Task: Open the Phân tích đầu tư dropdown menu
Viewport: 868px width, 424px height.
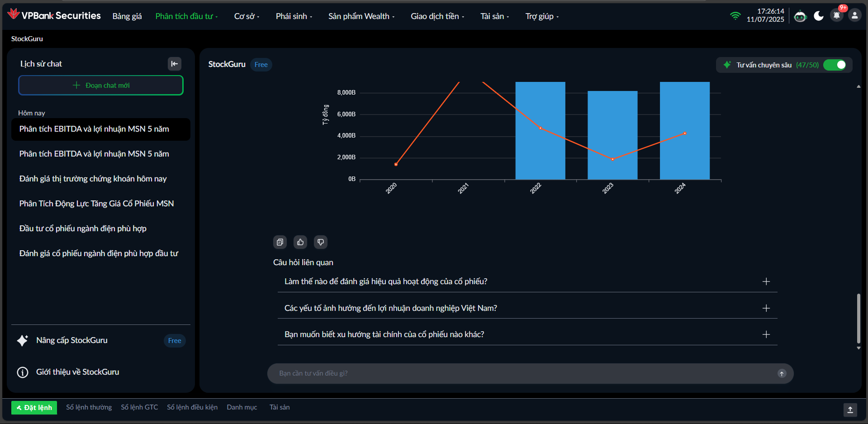Action: pos(186,16)
